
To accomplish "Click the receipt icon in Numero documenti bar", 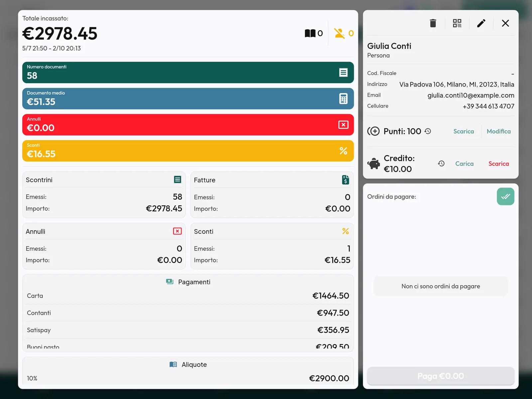I will click(343, 73).
